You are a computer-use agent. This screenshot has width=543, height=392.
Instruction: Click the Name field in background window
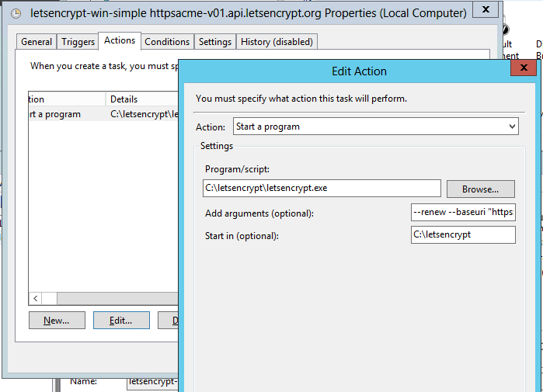[x=153, y=383]
